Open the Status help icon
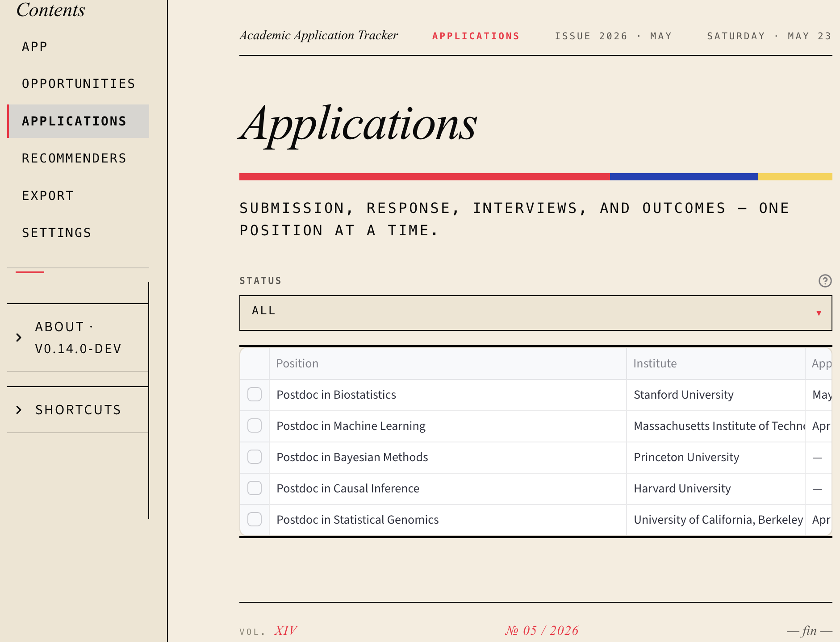The image size is (840, 642). [x=825, y=281]
